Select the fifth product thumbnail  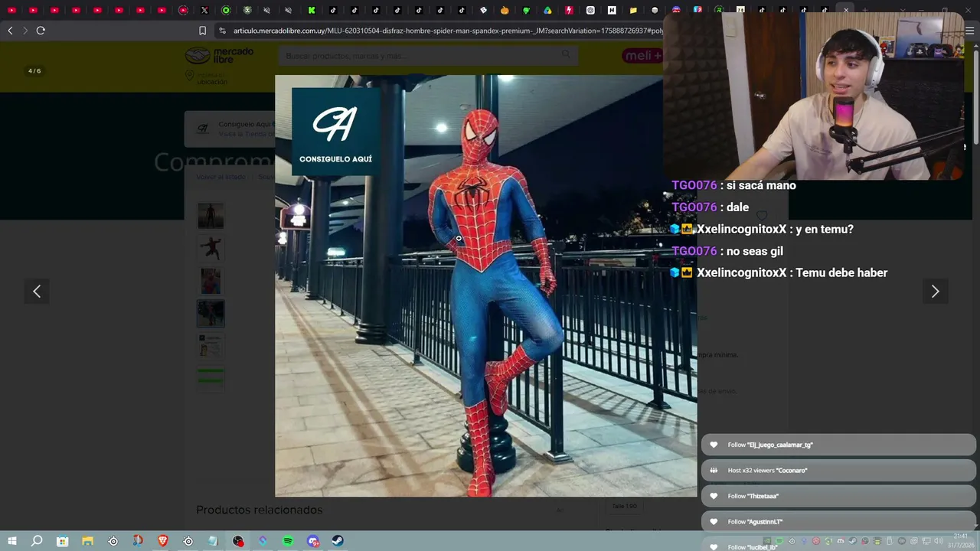tap(211, 345)
